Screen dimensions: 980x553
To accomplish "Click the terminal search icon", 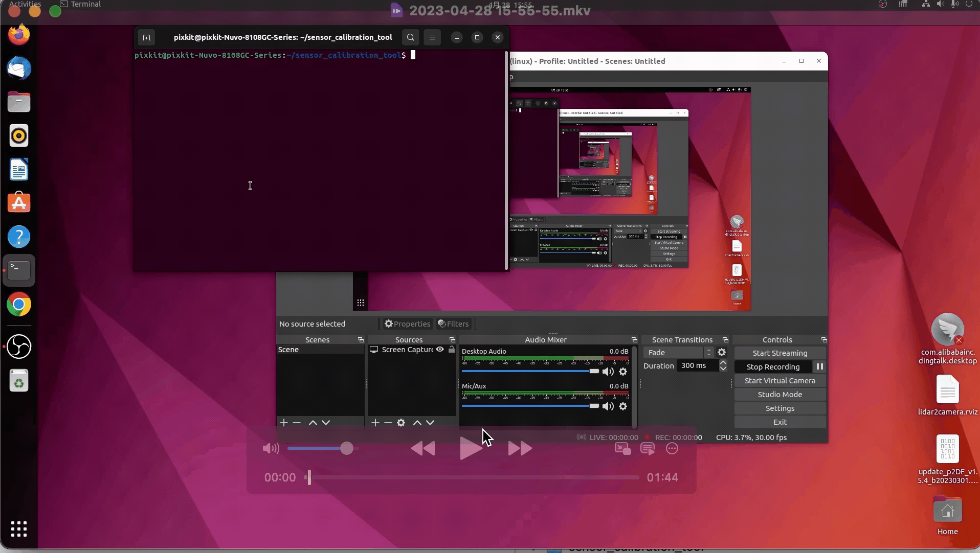I will 410,37.
